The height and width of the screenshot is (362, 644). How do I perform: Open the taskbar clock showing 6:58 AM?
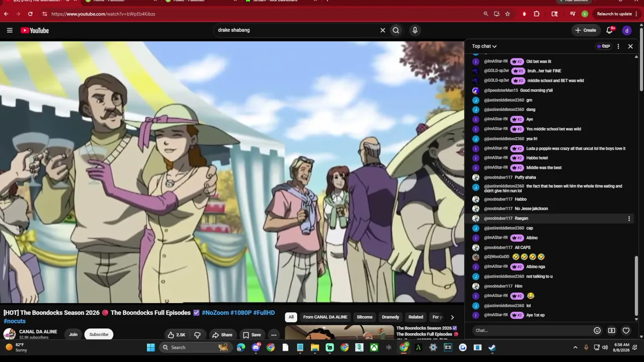tap(622, 347)
